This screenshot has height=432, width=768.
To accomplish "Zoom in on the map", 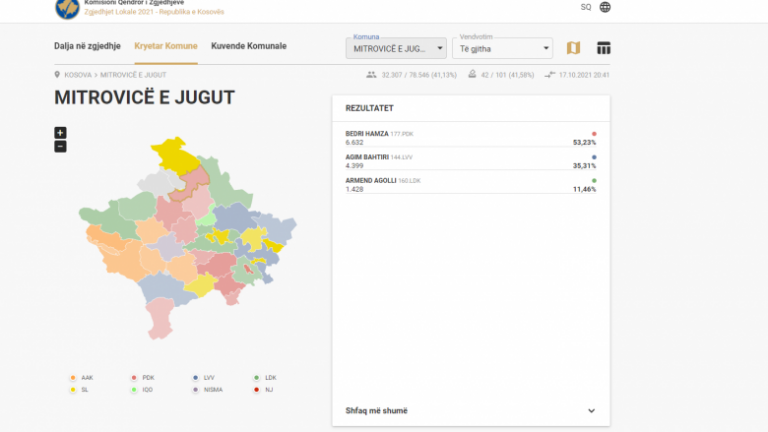I will (60, 133).
